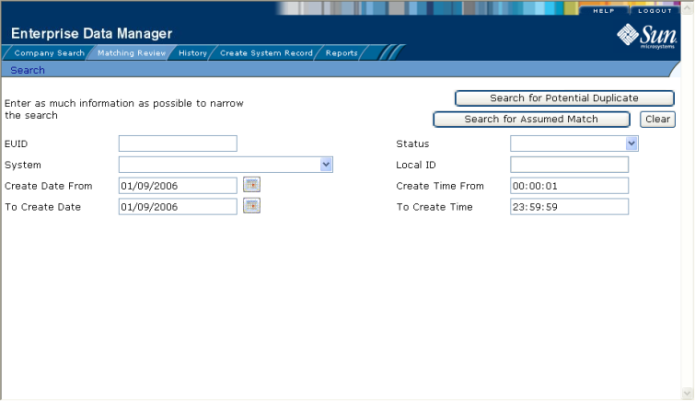Open calendar picker for Create Date From
Screen dimensions: 695x401
(252, 185)
